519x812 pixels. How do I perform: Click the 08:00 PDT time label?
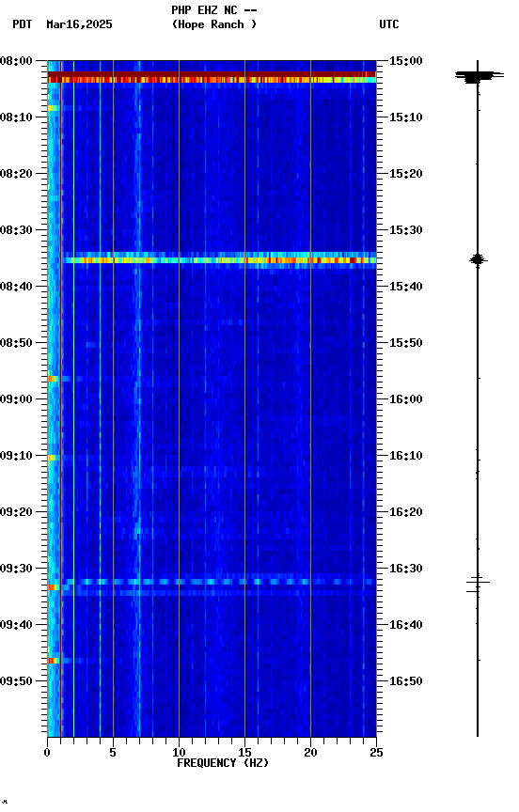(x=16, y=61)
